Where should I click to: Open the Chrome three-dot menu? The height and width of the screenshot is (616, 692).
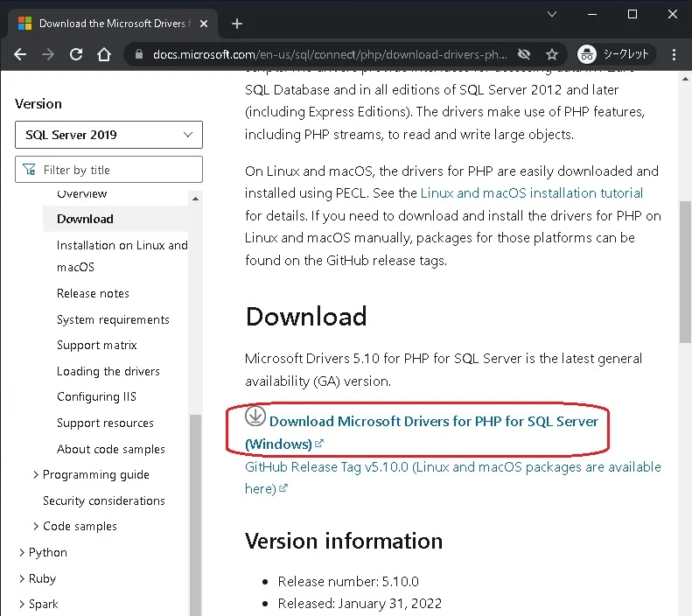pyautogui.click(x=674, y=54)
